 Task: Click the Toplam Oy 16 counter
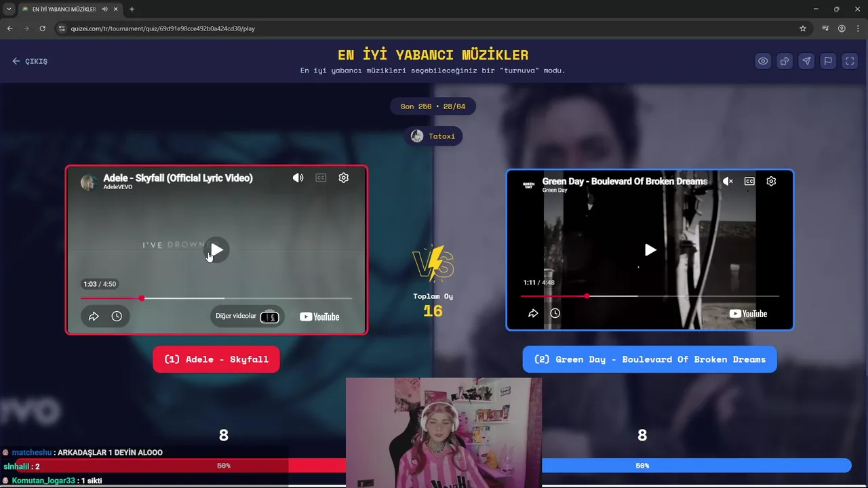433,305
